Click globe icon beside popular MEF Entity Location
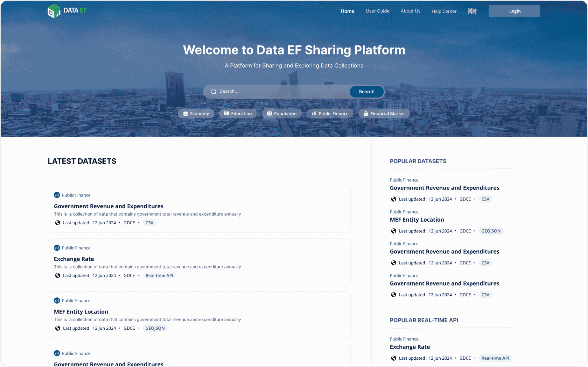588x367 pixels. 394,231
